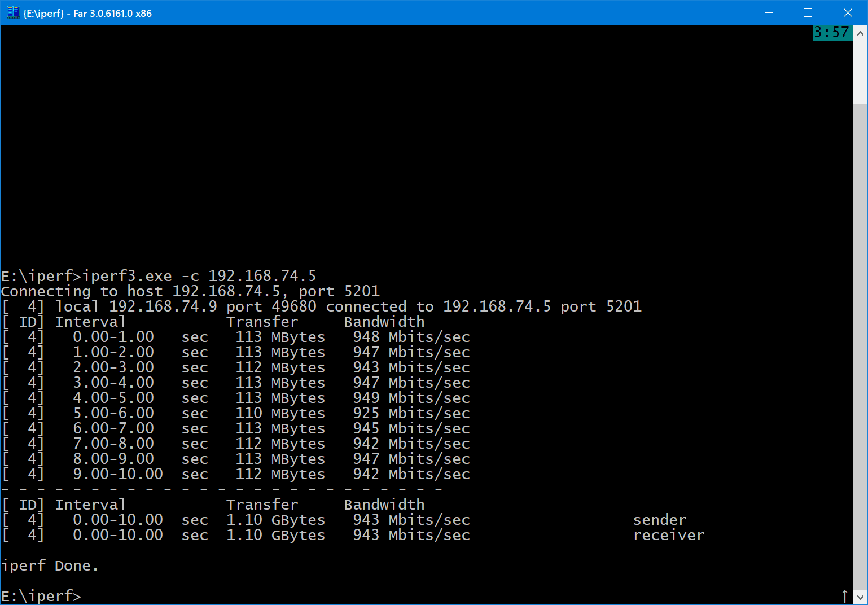
Task: Click the 'iperf Done.' message
Action: [x=50, y=565]
